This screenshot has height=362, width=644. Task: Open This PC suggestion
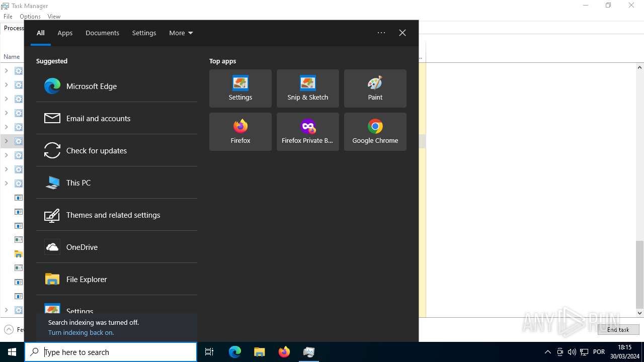116,183
